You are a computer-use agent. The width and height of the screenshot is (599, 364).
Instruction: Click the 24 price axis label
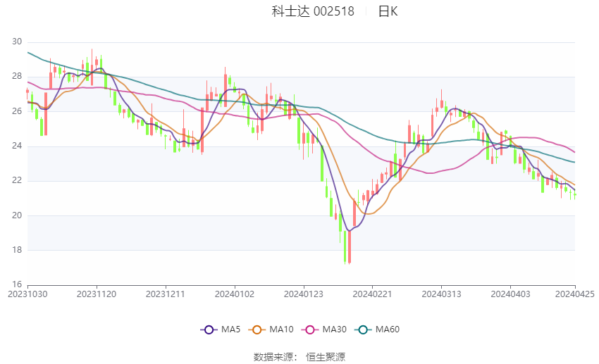(x=17, y=146)
